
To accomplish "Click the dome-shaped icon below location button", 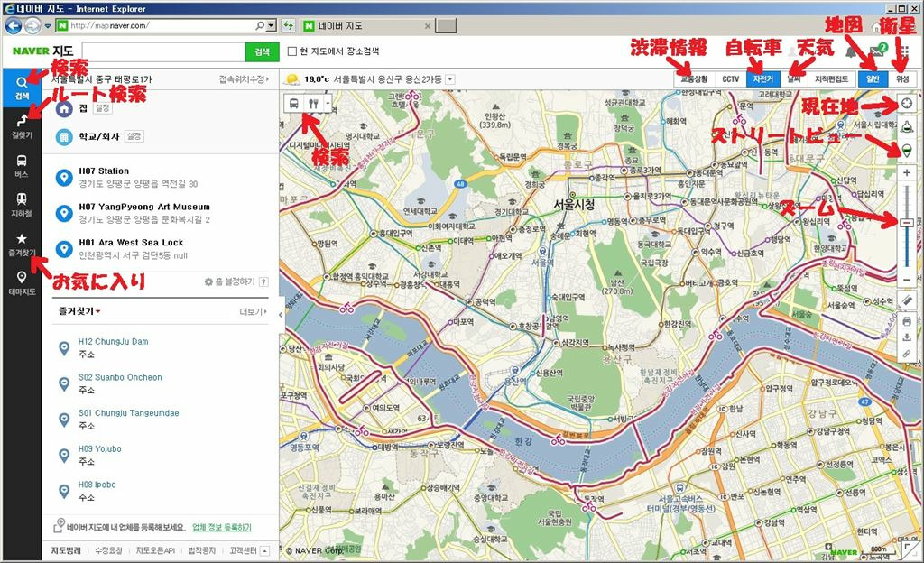I will point(907,126).
